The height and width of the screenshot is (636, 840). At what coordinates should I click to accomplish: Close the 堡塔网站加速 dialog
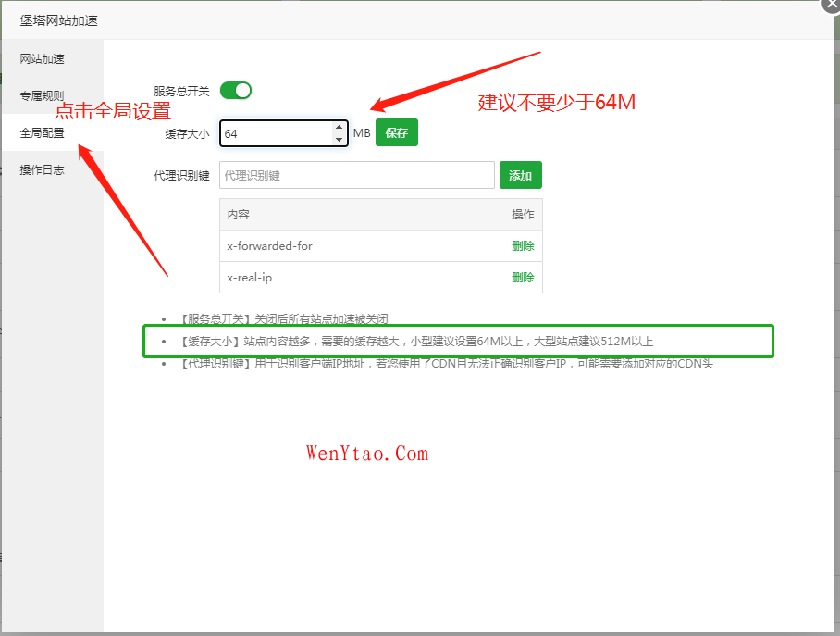point(830,4)
